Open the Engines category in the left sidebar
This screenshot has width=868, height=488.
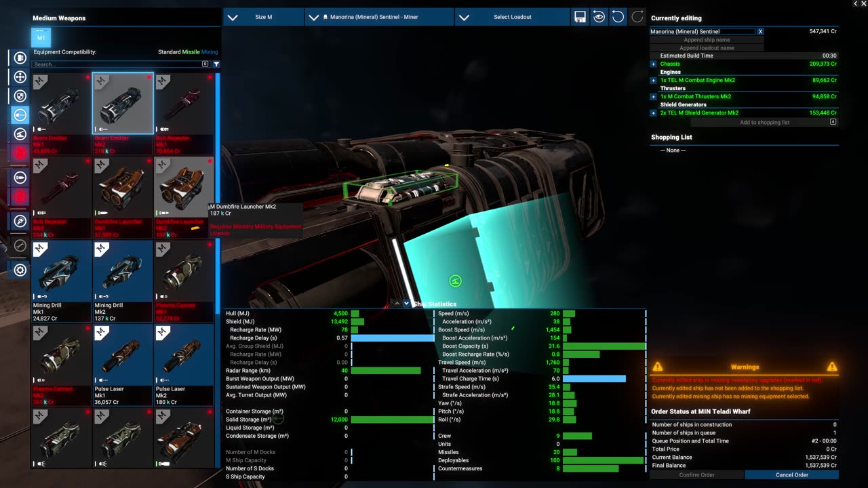point(20,58)
